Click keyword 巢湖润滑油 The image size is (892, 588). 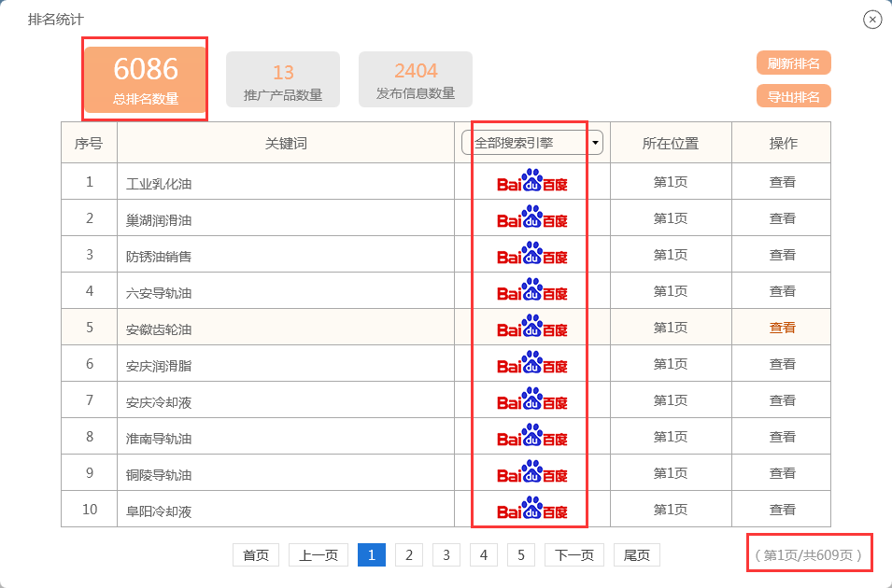pyautogui.click(x=159, y=220)
